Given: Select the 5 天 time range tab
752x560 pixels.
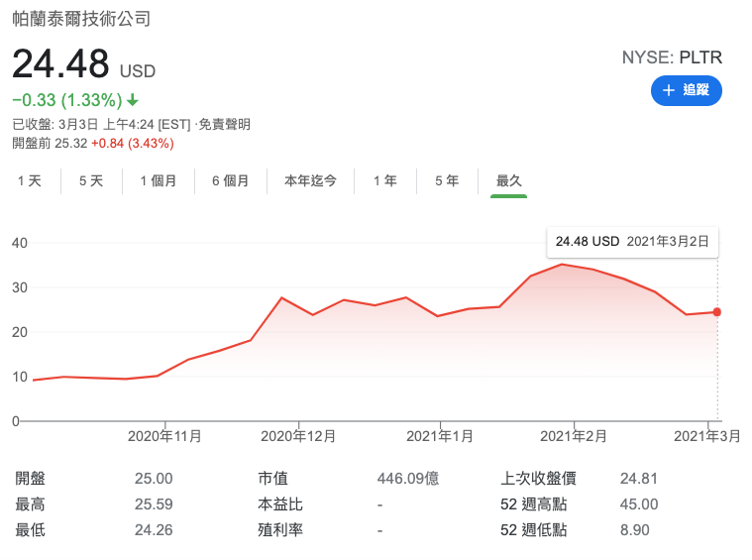Looking at the screenshot, I should click(91, 181).
